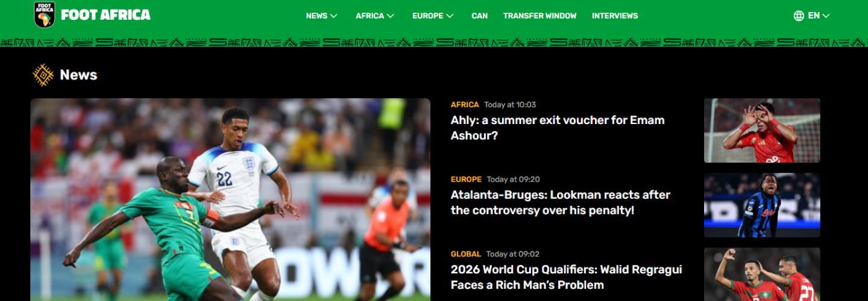Select the GLOBAL category tag
Image resolution: width=868 pixels, height=301 pixels.
pyautogui.click(x=466, y=254)
